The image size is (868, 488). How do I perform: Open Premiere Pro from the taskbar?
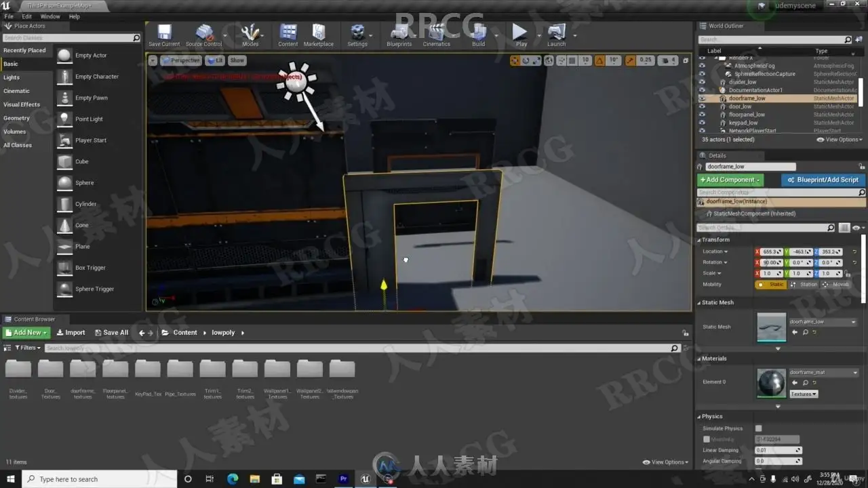click(x=344, y=479)
